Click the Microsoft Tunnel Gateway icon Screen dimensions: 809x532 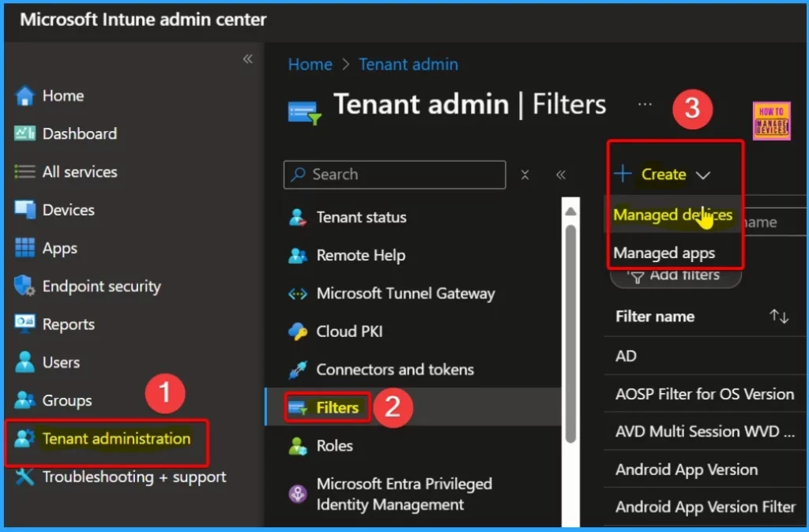298,294
